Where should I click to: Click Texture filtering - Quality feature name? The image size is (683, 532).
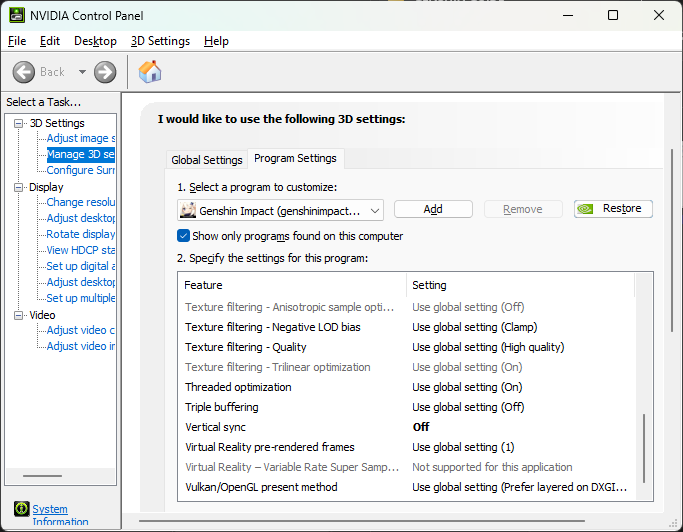[x=246, y=347]
